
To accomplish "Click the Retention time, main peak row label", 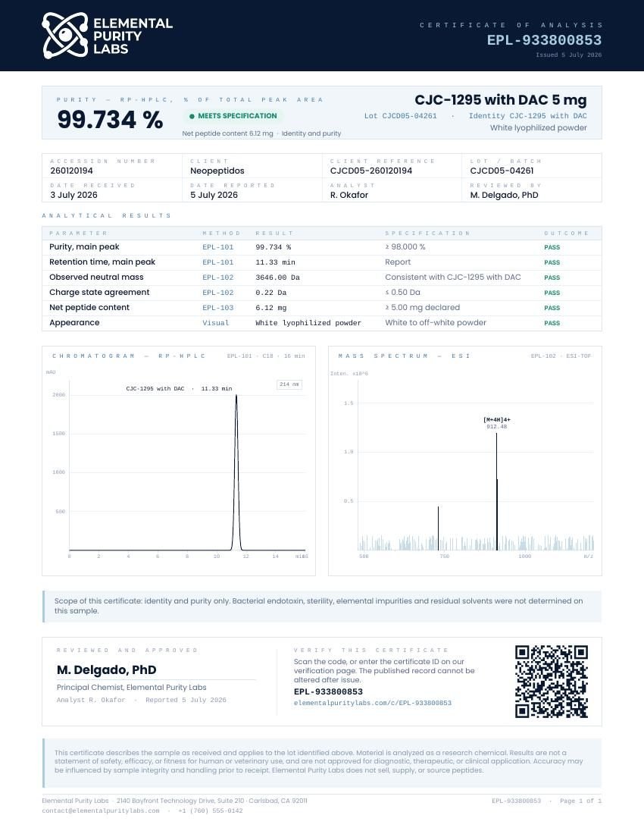I will coord(102,262).
